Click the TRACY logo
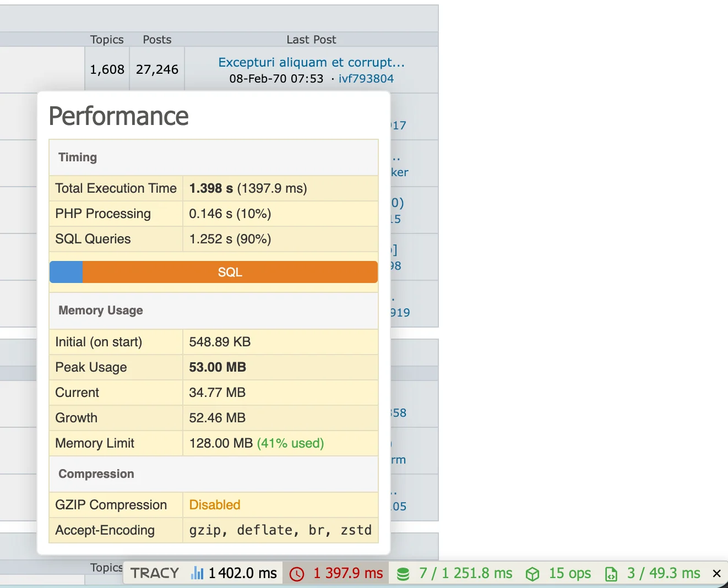This screenshot has width=728, height=588. (155, 573)
